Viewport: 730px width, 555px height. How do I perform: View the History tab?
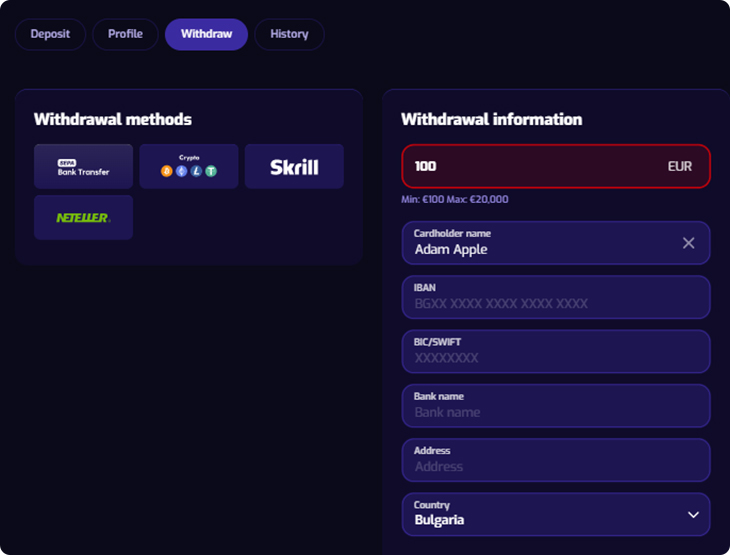point(289,34)
